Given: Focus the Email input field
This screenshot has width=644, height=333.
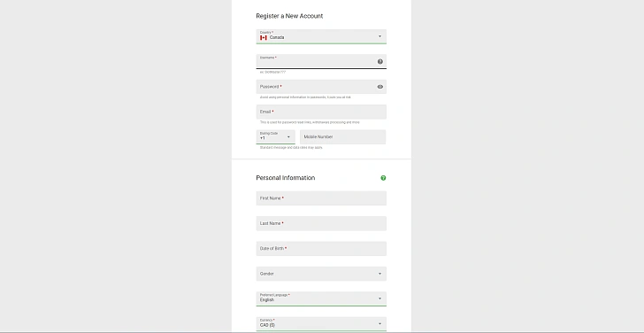Looking at the screenshot, I should click(321, 112).
